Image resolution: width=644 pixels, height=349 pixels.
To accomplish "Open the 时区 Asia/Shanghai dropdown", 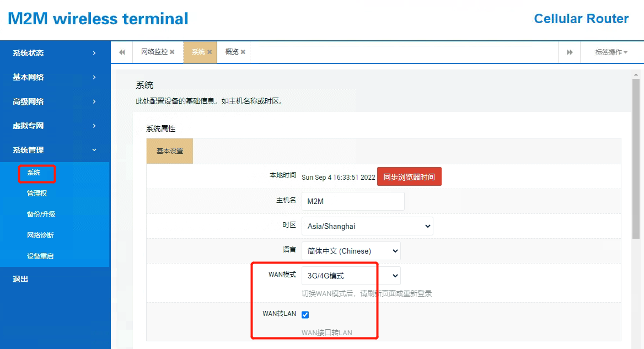I will pyautogui.click(x=367, y=226).
